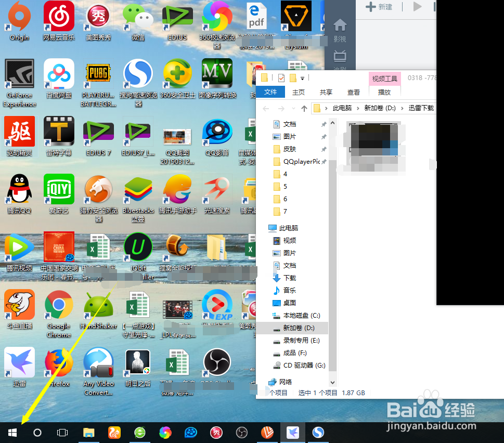Open the 百度网盘 desktop icon
Image resolution: width=504 pixels, height=443 pixels.
(x=59, y=79)
